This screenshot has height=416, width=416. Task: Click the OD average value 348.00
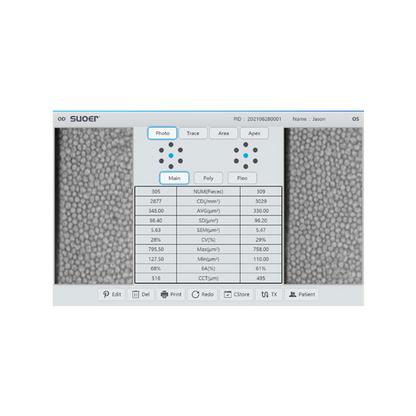point(156,211)
